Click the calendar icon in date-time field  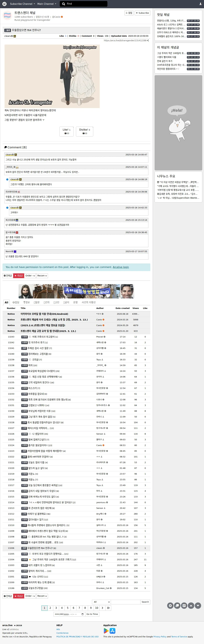tap(83, 614)
